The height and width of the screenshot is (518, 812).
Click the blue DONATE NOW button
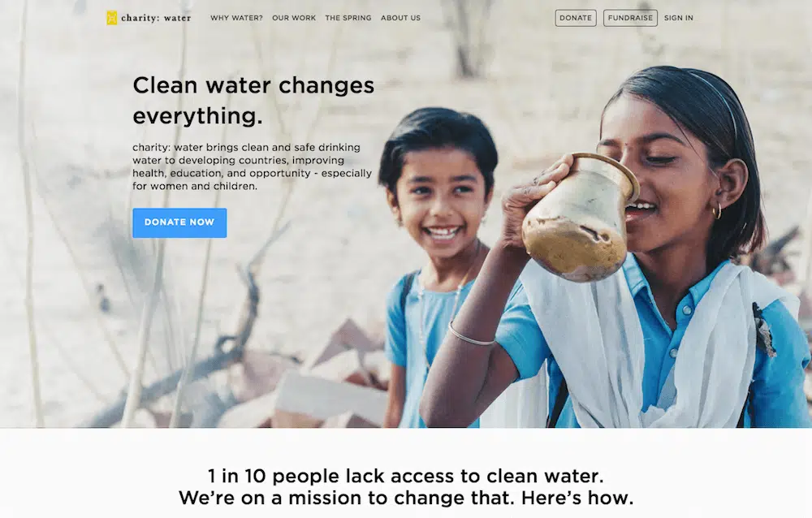click(179, 222)
